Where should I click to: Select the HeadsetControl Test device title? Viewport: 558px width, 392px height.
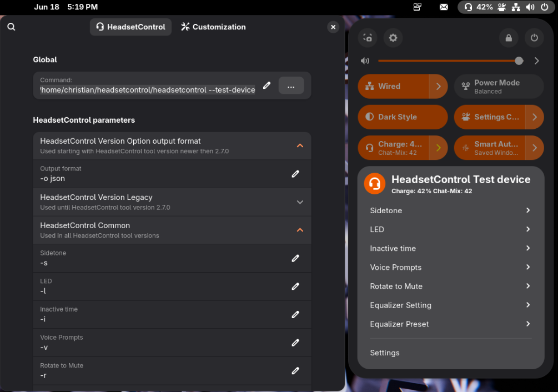tap(461, 179)
